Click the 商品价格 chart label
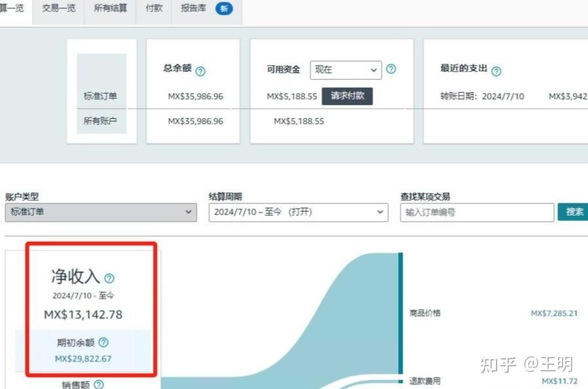 (x=425, y=313)
